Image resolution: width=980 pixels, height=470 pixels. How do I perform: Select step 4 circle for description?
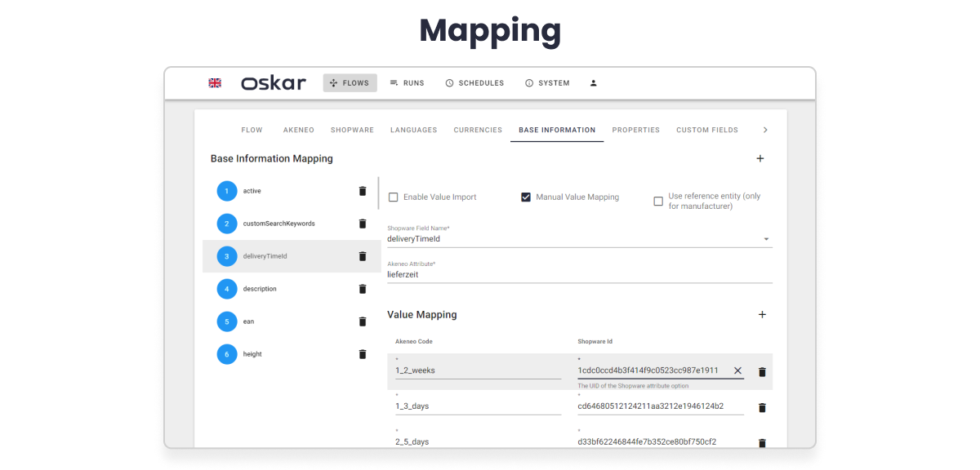(x=227, y=289)
